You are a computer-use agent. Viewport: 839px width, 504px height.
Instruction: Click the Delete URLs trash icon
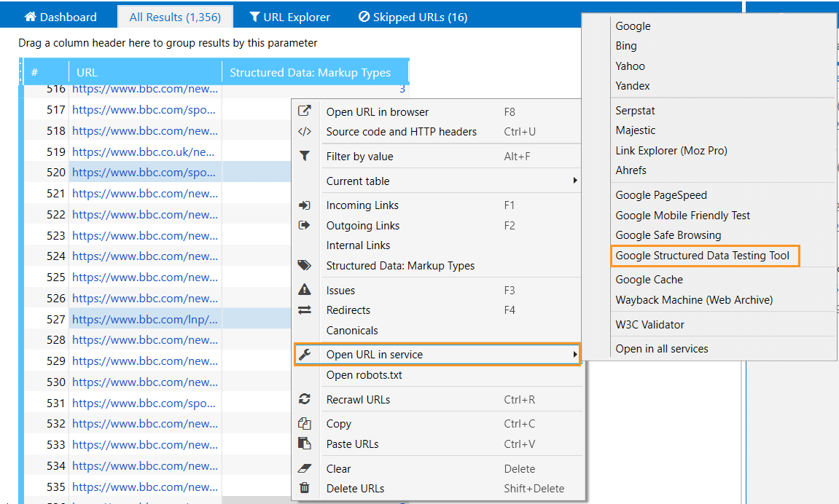[305, 488]
